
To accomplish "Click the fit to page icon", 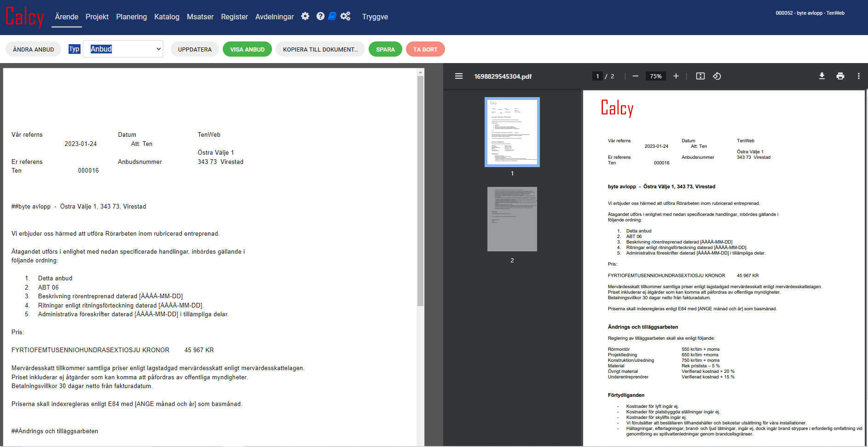I will [700, 76].
